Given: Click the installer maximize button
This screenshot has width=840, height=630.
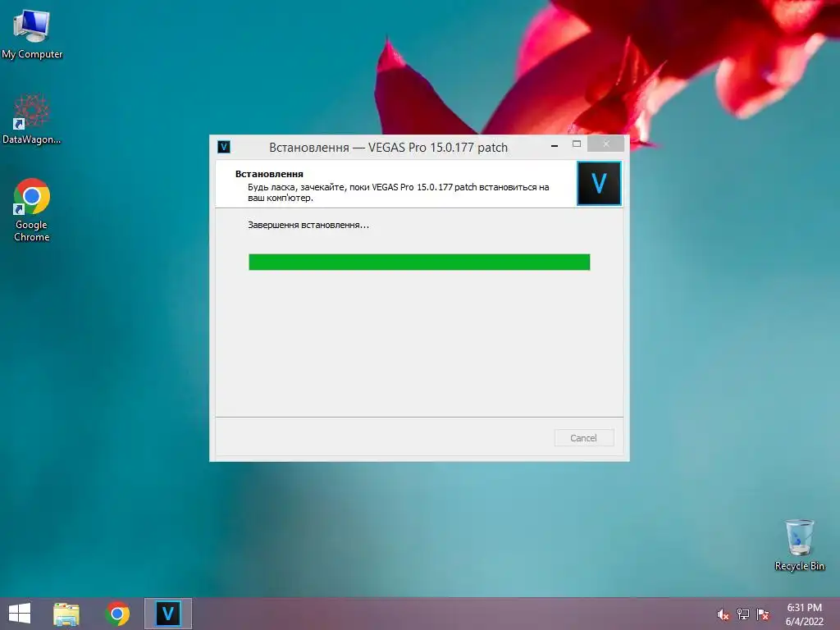Looking at the screenshot, I should tap(577, 144).
